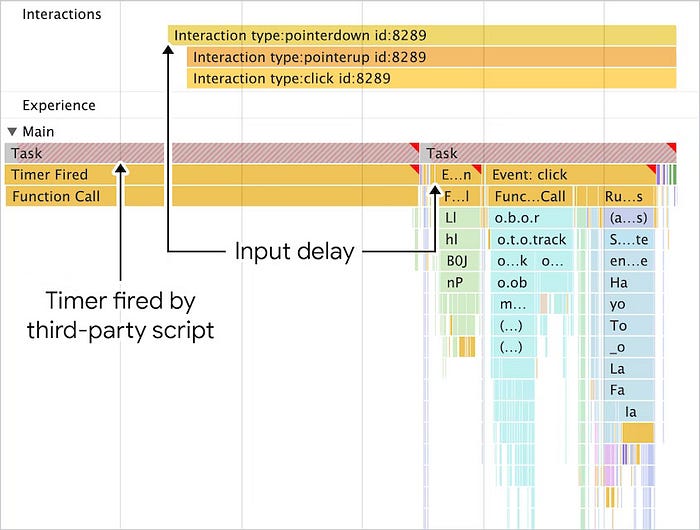Select the o.b.o.r call frame
The image size is (700, 530).
pos(530,218)
